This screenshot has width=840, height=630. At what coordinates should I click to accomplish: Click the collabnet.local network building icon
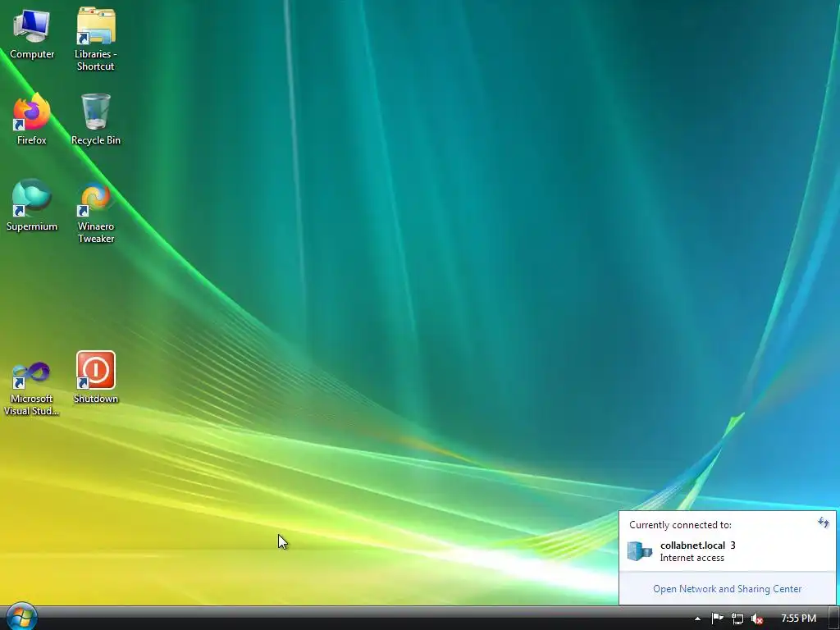[640, 550]
